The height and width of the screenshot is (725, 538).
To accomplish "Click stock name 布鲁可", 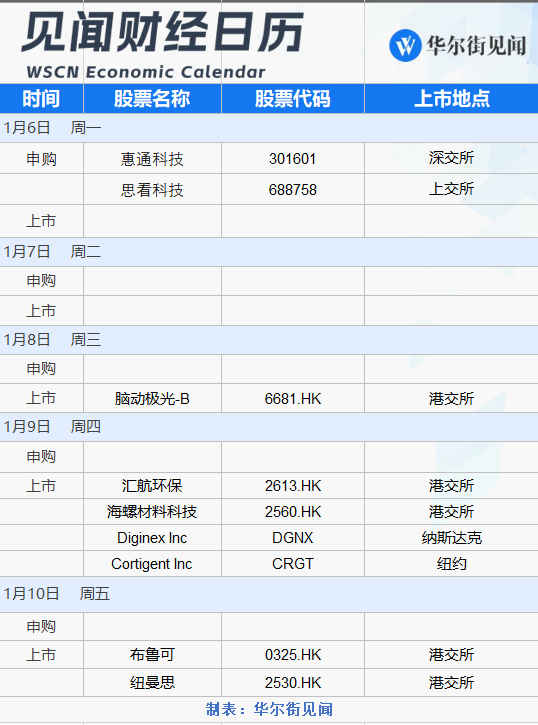I will [152, 655].
